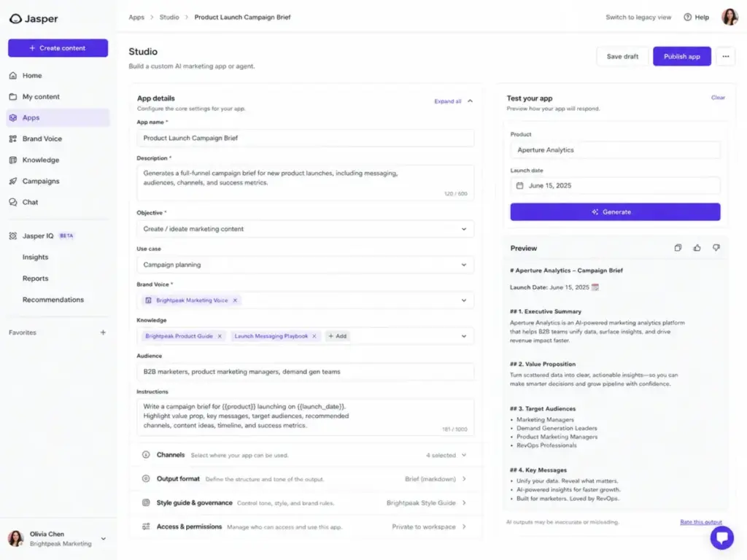
Task: Open the floating chat support widget
Action: [721, 537]
